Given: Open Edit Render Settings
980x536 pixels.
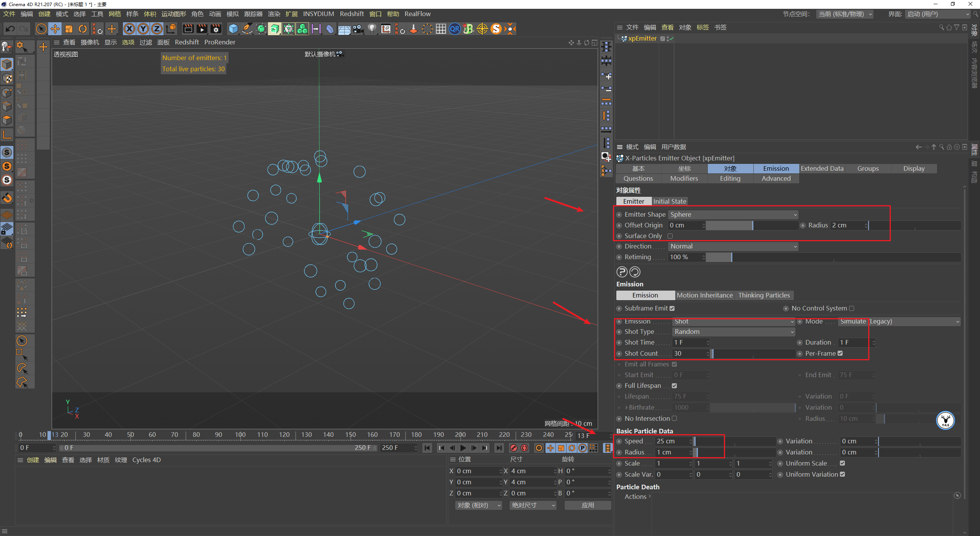Looking at the screenshot, I should [x=216, y=29].
